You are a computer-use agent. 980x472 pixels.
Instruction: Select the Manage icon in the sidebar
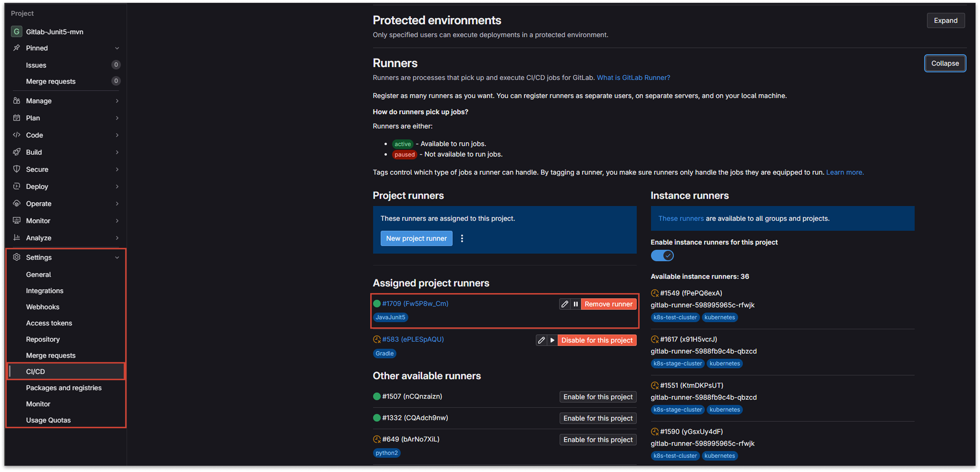pos(17,101)
